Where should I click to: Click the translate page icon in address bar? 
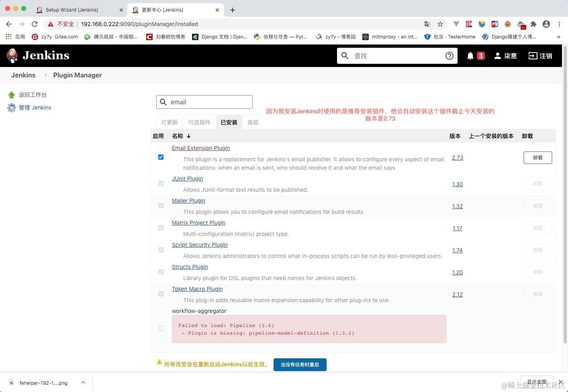pyautogui.click(x=427, y=24)
